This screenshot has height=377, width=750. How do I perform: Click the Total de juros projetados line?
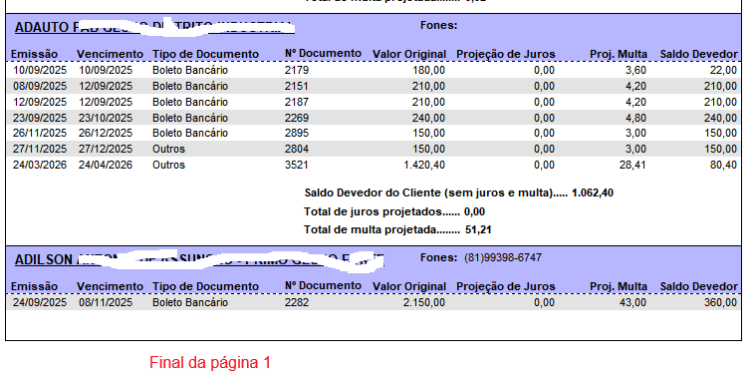tap(395, 211)
